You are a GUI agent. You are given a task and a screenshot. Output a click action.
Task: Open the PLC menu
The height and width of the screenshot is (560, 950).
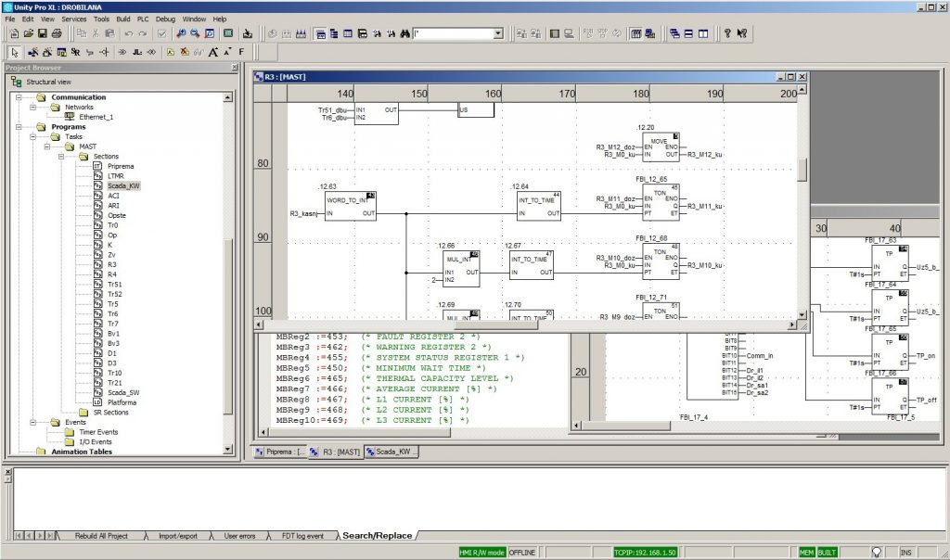click(142, 19)
